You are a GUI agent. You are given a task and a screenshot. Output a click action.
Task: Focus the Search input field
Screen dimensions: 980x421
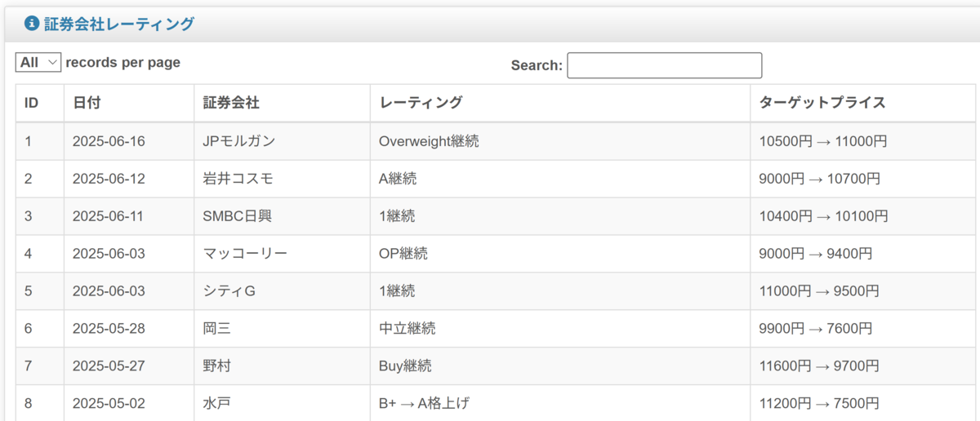pyautogui.click(x=664, y=65)
